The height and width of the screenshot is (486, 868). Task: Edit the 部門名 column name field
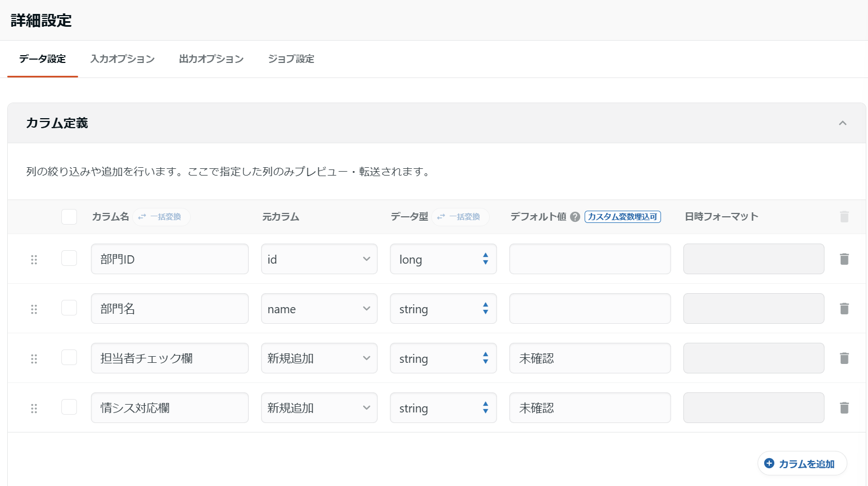[x=170, y=308]
